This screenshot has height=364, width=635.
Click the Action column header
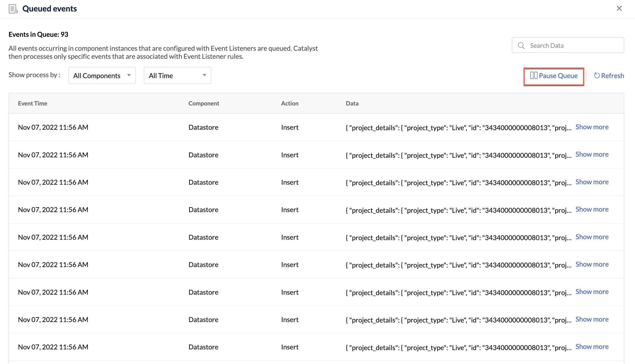(x=290, y=103)
